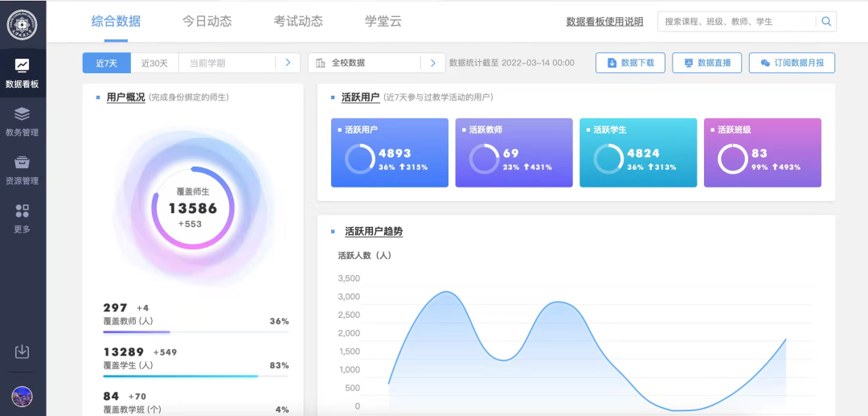
Task: Expand the 全校数据 scope dropdown arrow
Action: 433,63
